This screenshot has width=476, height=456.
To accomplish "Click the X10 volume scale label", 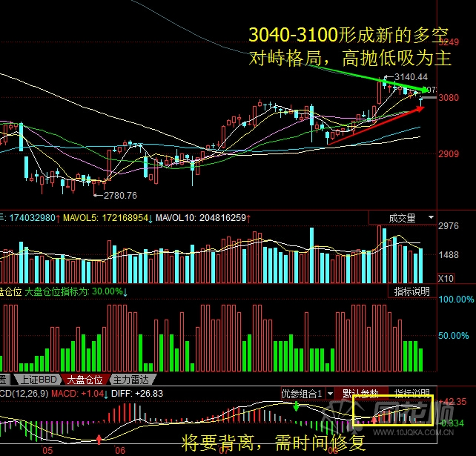I will 446,278.
